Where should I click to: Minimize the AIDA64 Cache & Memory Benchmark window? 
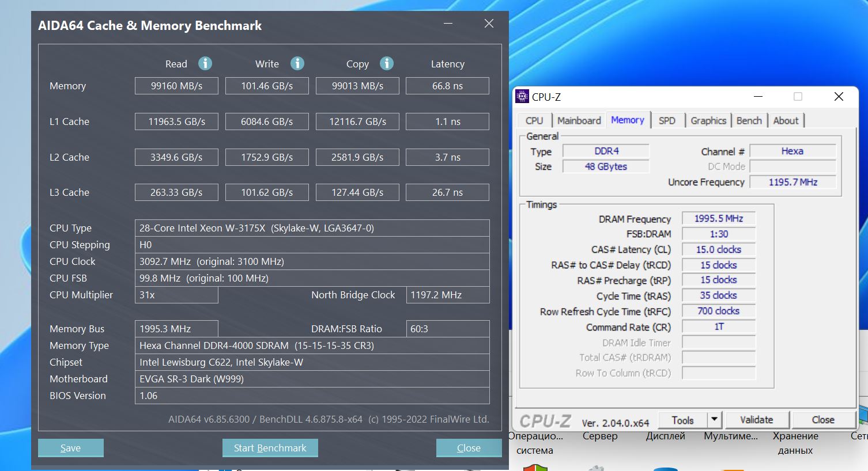click(449, 24)
